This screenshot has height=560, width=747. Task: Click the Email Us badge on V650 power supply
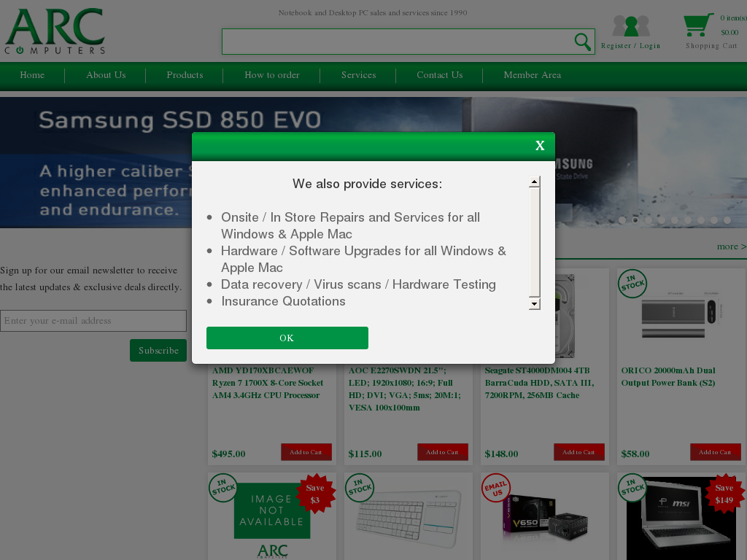tap(496, 488)
